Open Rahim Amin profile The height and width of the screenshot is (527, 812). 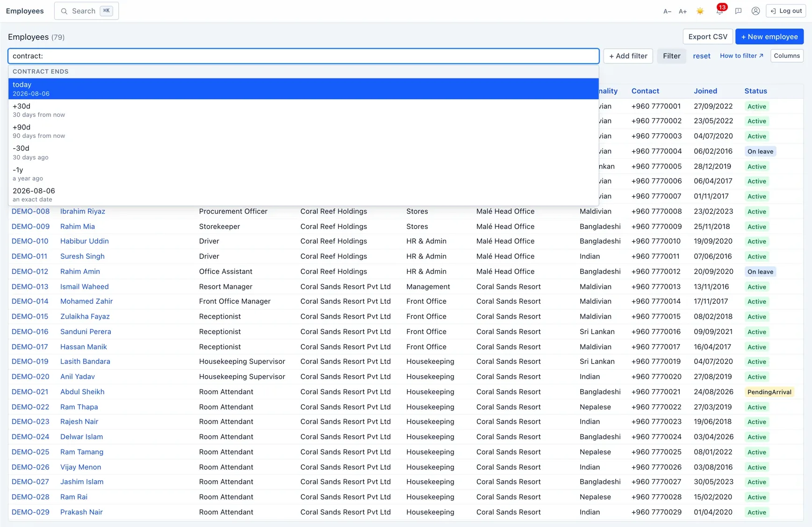click(80, 271)
